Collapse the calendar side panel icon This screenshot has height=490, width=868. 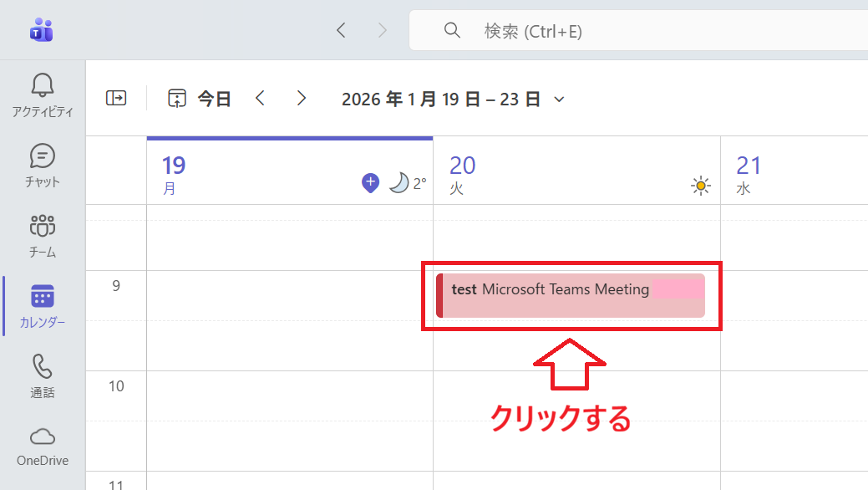tap(116, 98)
